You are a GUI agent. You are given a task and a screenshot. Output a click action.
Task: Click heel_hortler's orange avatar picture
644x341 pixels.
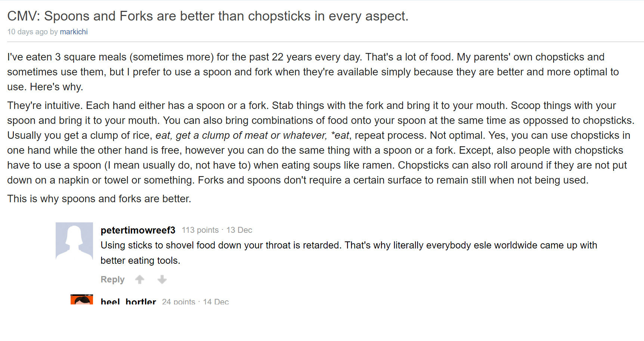click(82, 300)
